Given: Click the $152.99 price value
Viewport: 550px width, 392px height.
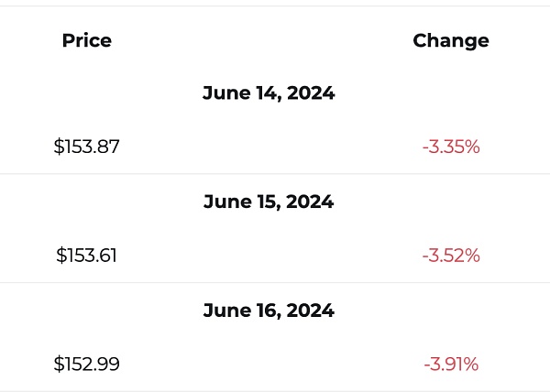Looking at the screenshot, I should pos(87,365).
